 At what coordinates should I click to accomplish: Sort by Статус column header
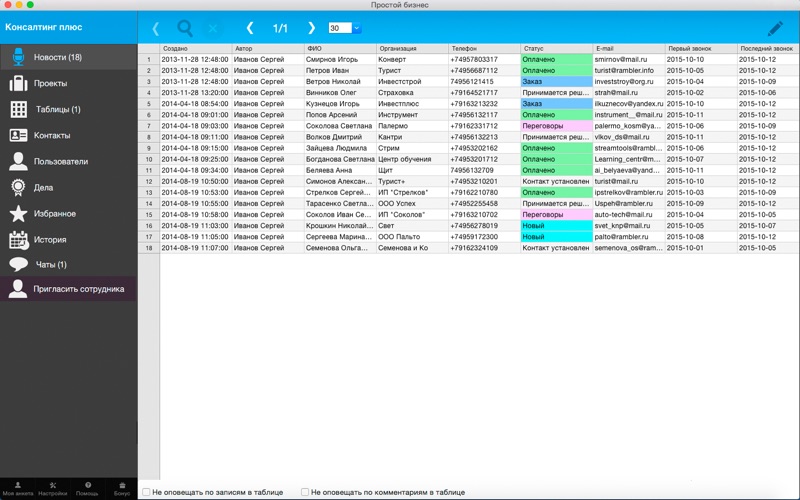coord(557,48)
